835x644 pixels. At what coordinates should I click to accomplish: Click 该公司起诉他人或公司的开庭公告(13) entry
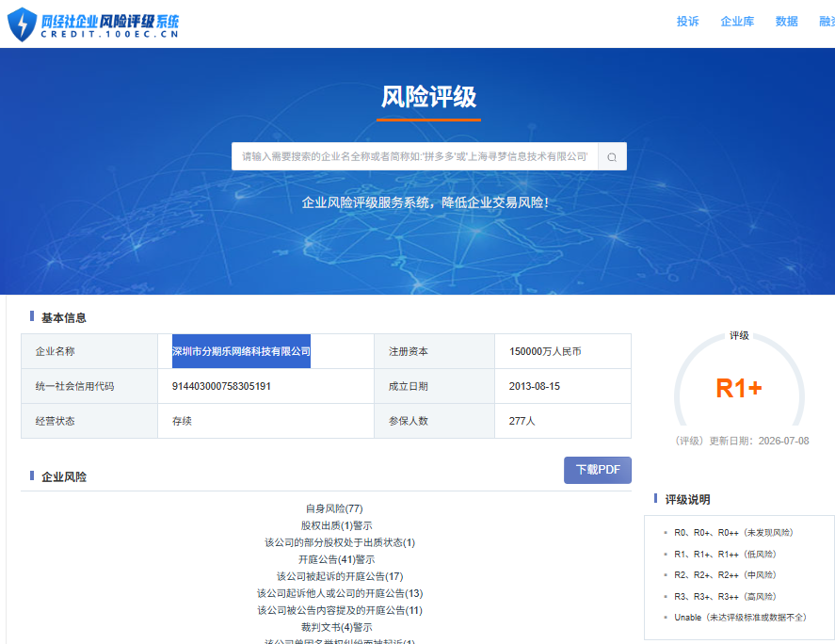pyautogui.click(x=340, y=593)
